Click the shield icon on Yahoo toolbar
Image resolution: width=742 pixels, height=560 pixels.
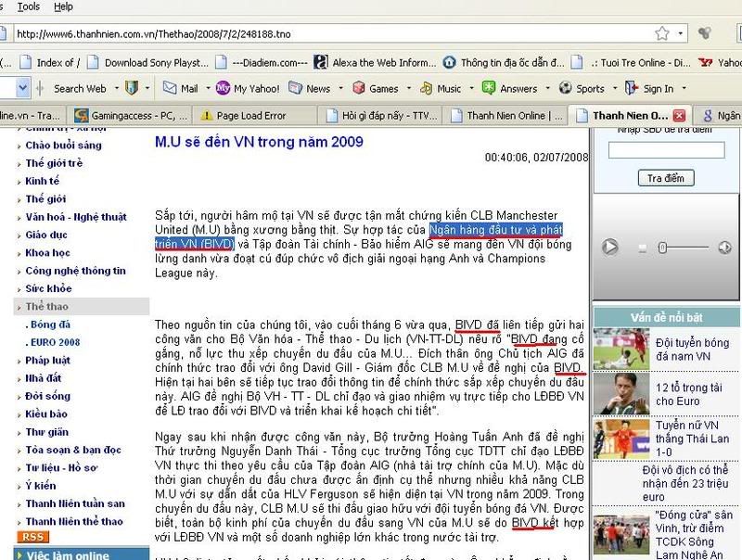(132, 88)
